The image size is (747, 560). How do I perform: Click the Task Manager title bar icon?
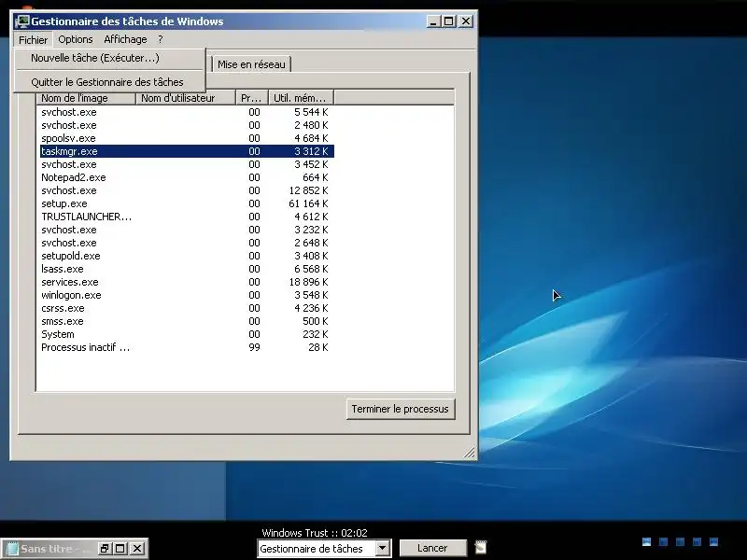click(21, 21)
